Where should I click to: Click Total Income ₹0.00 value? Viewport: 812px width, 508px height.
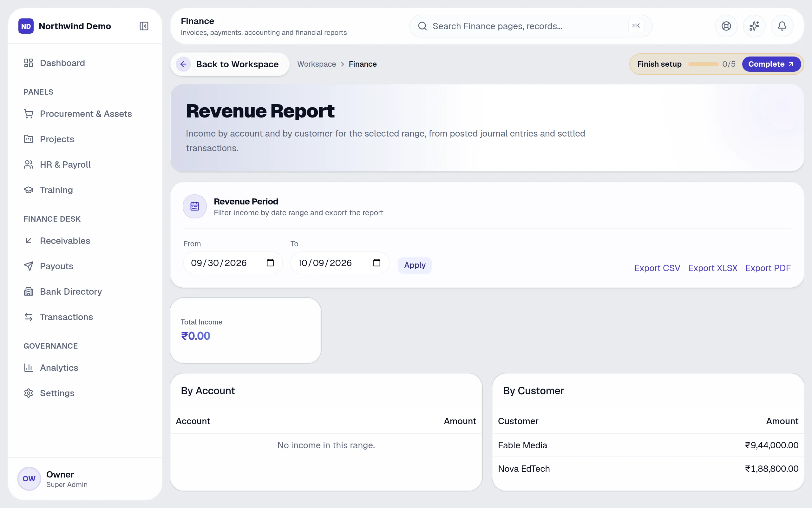click(196, 336)
